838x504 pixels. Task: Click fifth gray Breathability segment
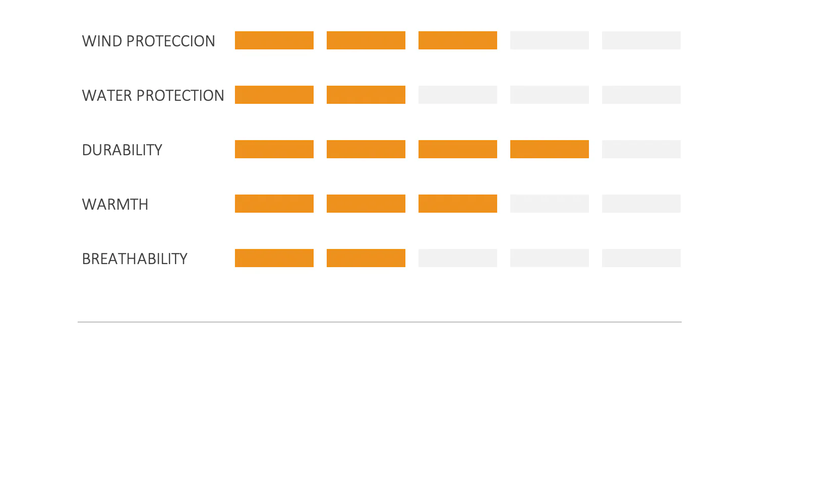point(641,258)
